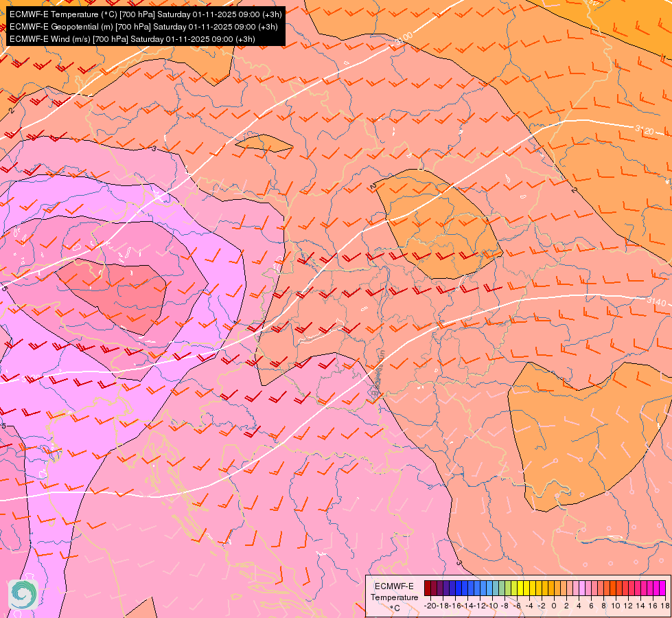Click the legend label 18
The image size is (672, 618).
tap(665, 606)
